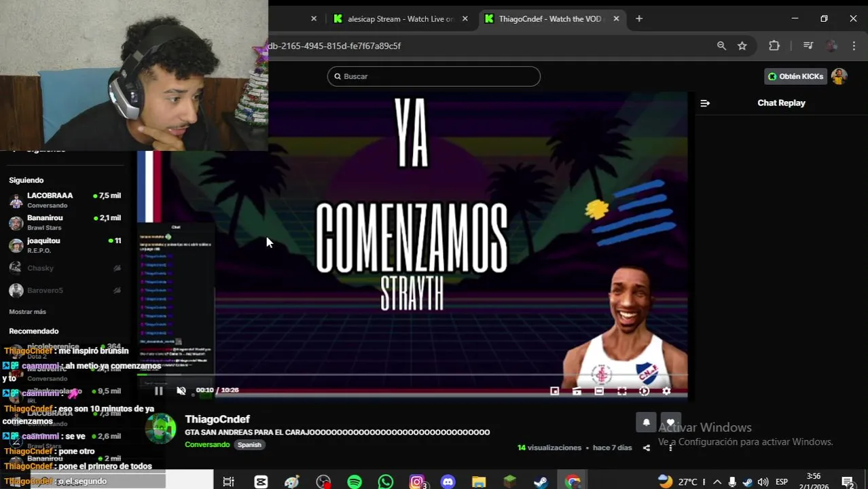868x489 pixels.
Task: Enter fullscreen mode in the player
Action: pos(621,391)
